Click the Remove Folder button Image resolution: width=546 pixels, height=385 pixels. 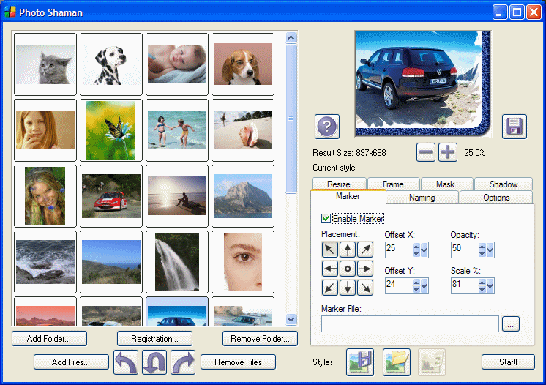[260, 338]
